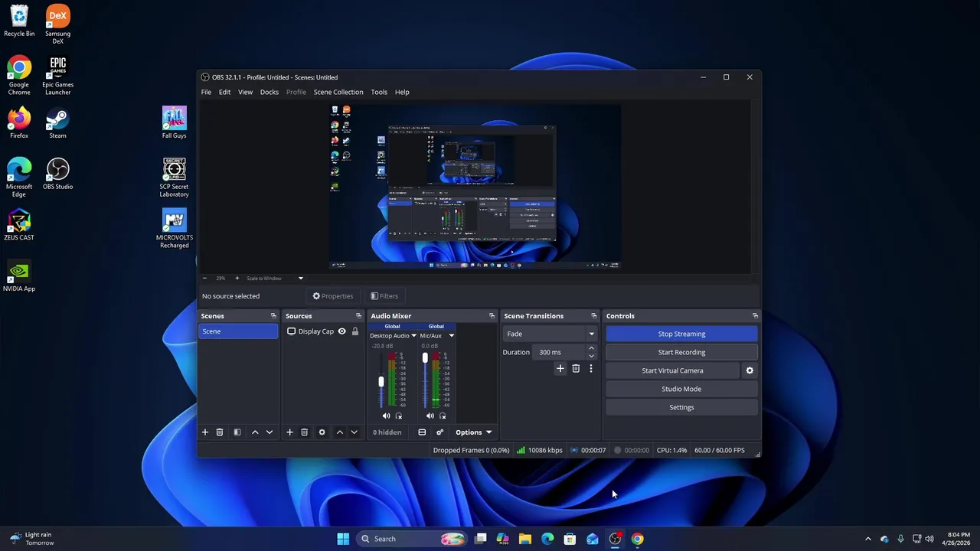Show hidden icons in system tray

coord(867,539)
